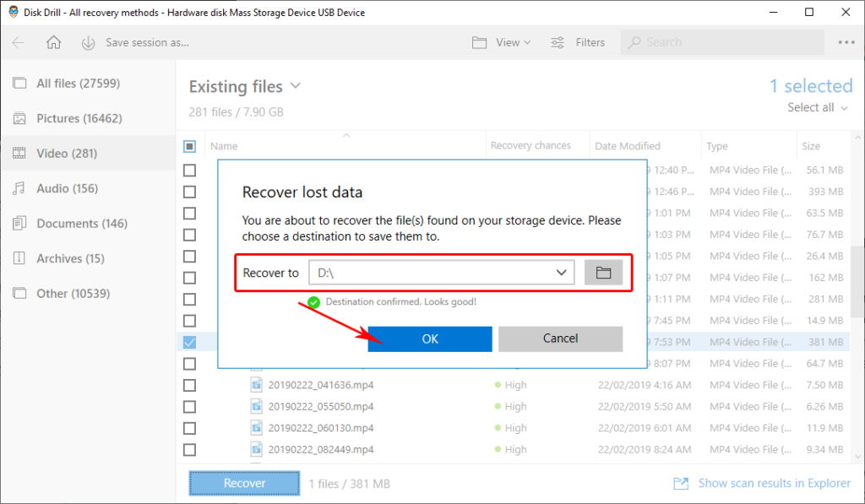The height and width of the screenshot is (504, 865).
Task: Click the Save session download icon
Action: pyautogui.click(x=89, y=43)
